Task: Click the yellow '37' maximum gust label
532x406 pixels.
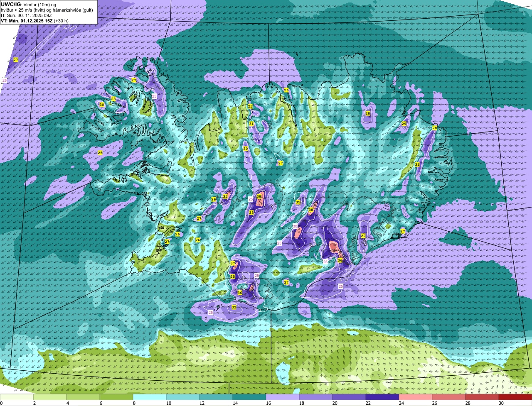Action: point(233,263)
